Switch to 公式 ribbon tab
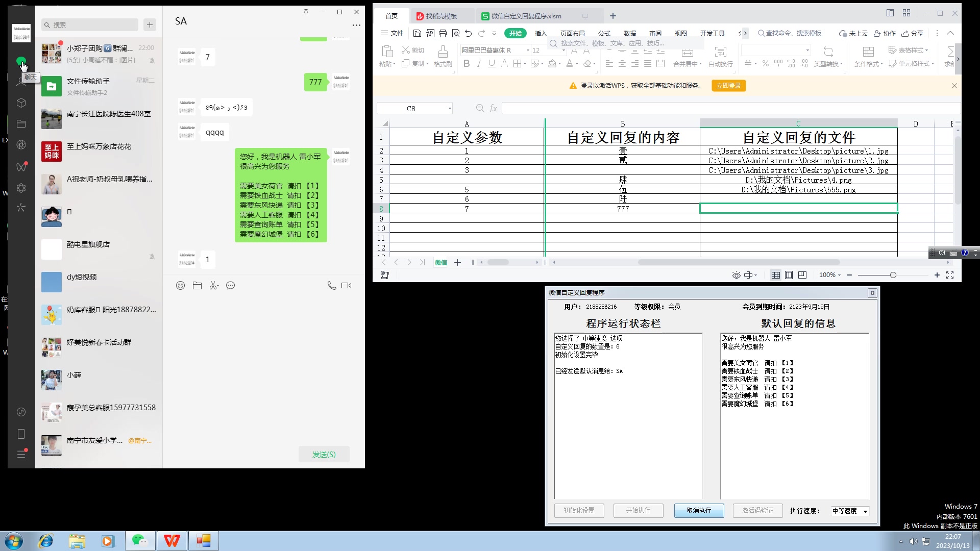Viewport: 980px width, 551px height. (604, 33)
